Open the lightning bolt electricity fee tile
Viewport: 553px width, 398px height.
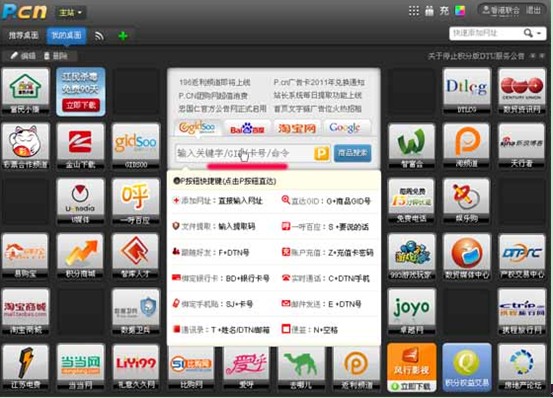(25, 367)
